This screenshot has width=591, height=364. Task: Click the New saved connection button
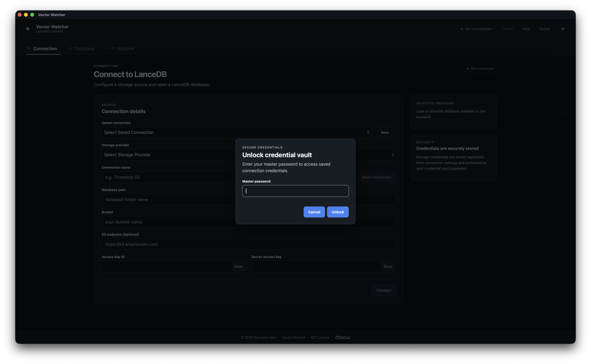(385, 132)
